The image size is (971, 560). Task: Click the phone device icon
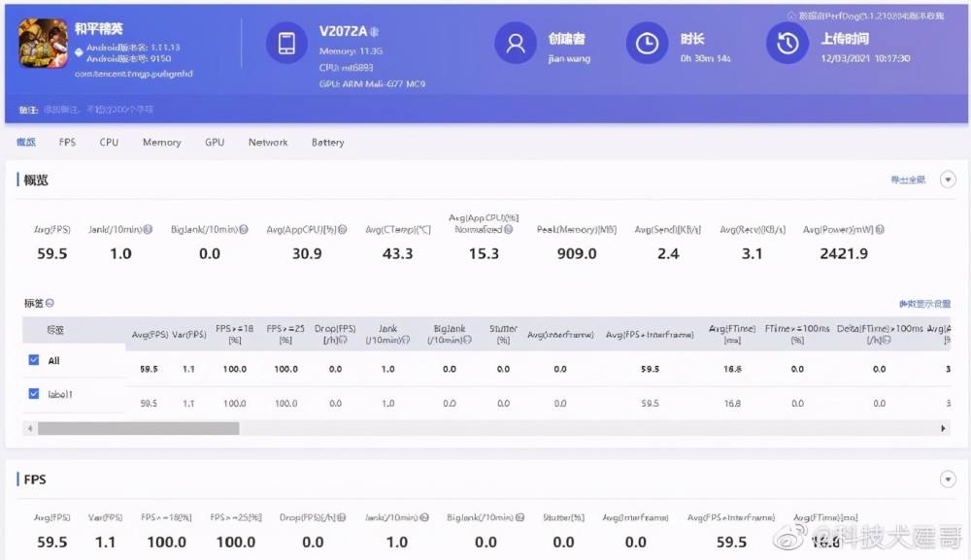coord(286,44)
